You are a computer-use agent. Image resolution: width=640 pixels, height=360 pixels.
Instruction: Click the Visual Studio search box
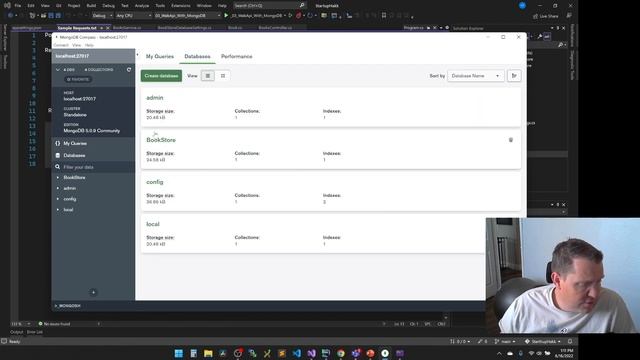tap(269, 6)
